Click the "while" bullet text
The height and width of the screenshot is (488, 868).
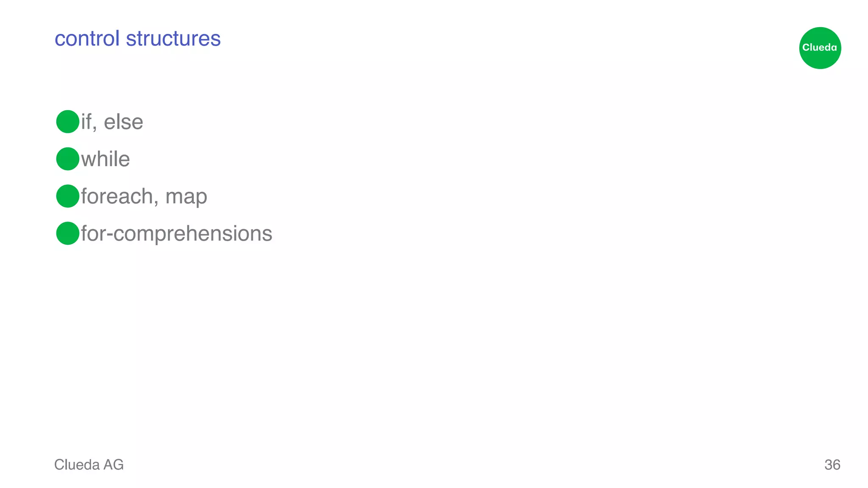tap(106, 159)
